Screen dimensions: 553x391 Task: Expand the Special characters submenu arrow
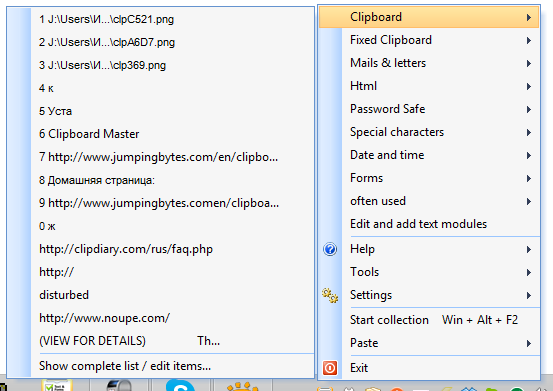coord(528,133)
